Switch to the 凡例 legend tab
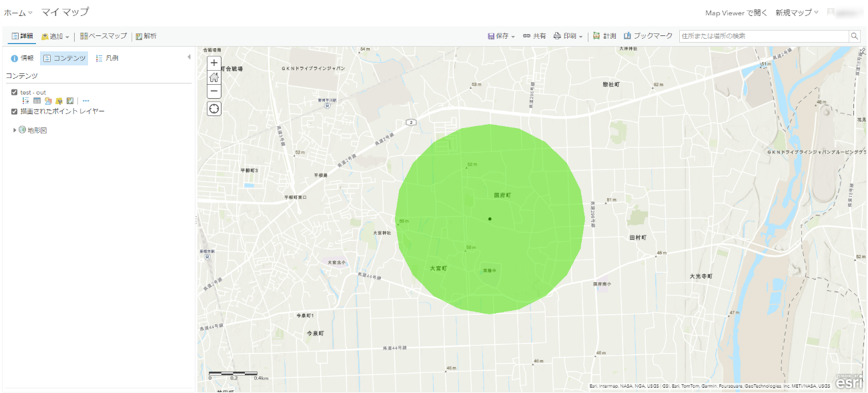 coord(107,58)
